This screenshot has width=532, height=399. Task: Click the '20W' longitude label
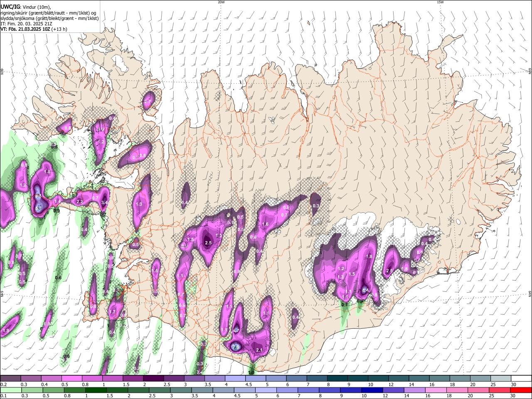[221, 2]
